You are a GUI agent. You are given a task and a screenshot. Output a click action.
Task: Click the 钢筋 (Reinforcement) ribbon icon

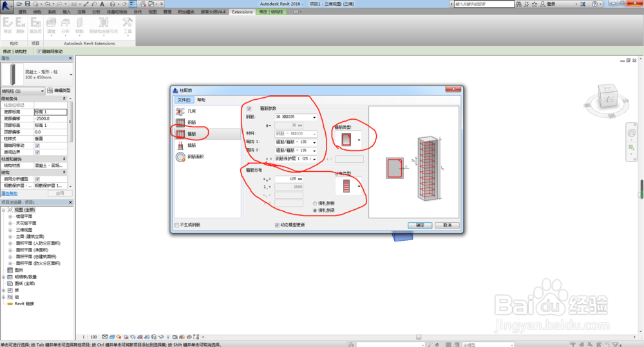(x=79, y=25)
